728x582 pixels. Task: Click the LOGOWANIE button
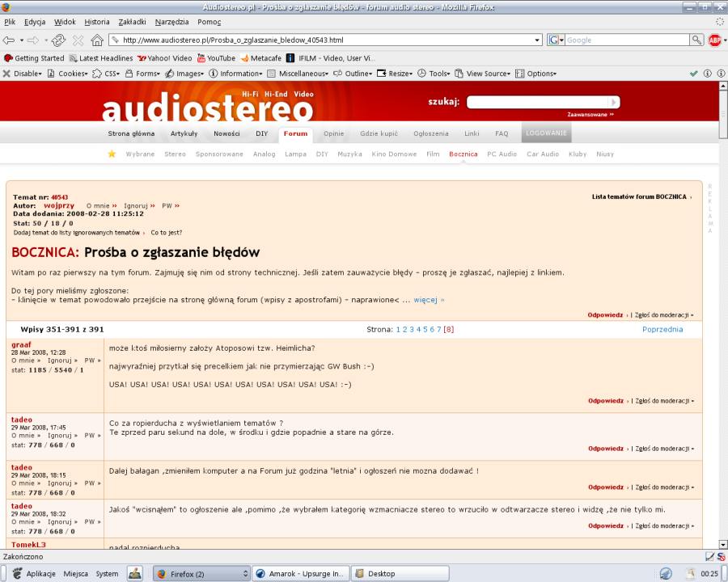click(x=547, y=133)
